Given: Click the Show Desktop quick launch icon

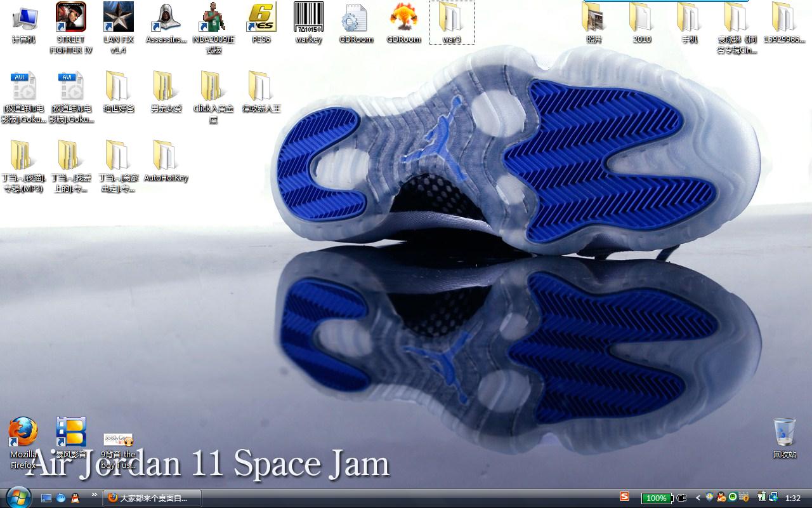Looking at the screenshot, I should (46, 498).
